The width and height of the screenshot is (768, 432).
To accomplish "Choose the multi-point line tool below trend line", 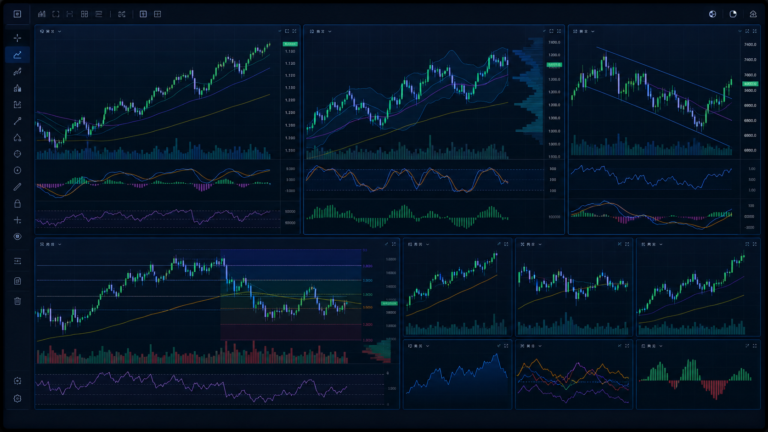I will click(x=18, y=72).
